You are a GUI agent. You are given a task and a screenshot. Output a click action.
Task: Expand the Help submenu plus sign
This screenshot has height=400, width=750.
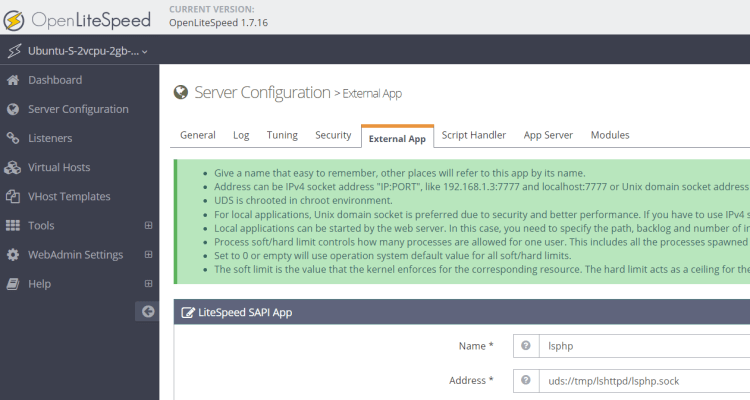point(148,284)
